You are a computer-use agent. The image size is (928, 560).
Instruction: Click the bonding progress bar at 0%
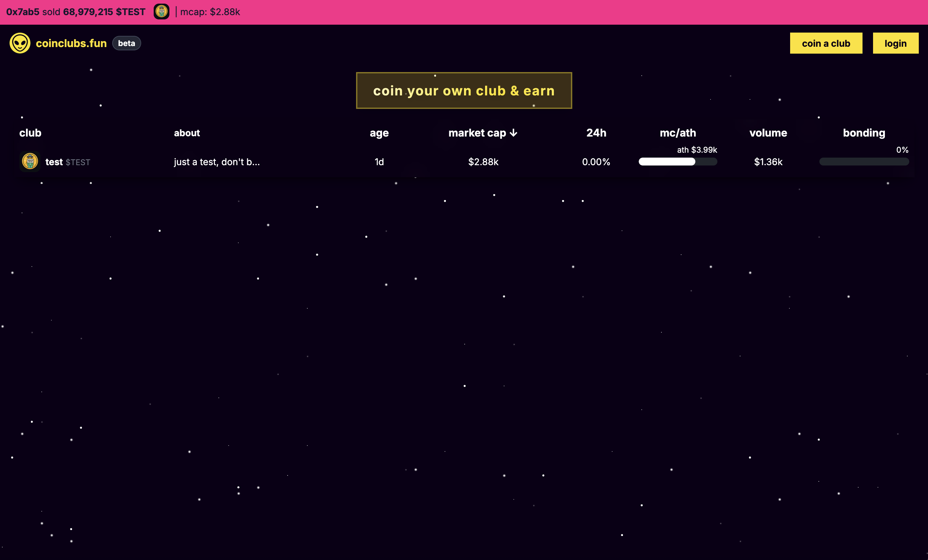tap(864, 162)
